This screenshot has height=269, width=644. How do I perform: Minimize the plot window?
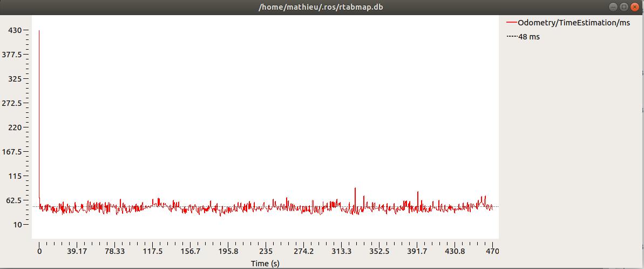613,6
